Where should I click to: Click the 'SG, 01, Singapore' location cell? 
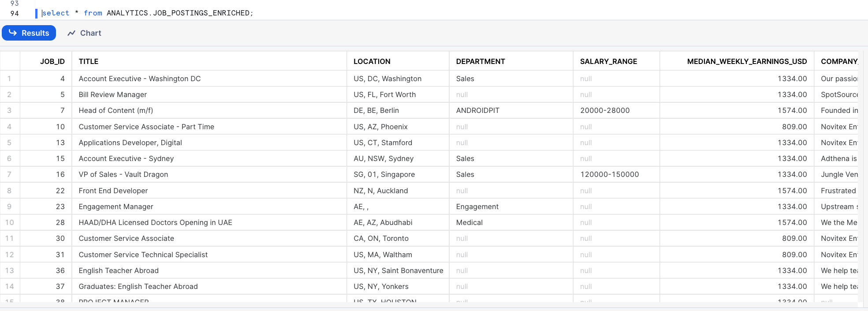(384, 175)
